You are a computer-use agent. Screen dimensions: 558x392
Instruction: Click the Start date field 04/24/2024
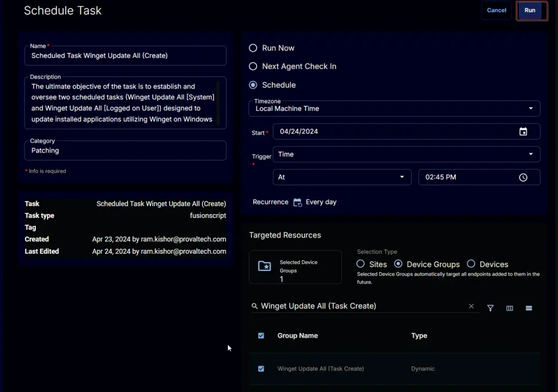coord(406,132)
